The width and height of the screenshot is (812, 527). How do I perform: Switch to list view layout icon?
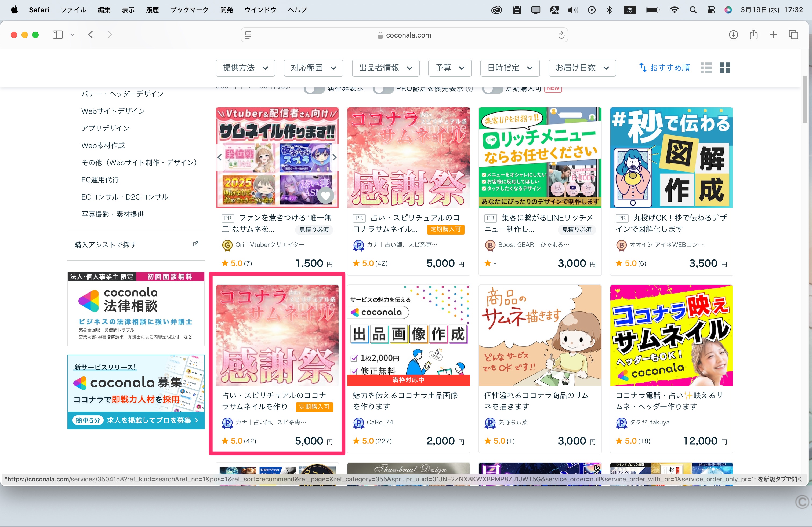(706, 68)
